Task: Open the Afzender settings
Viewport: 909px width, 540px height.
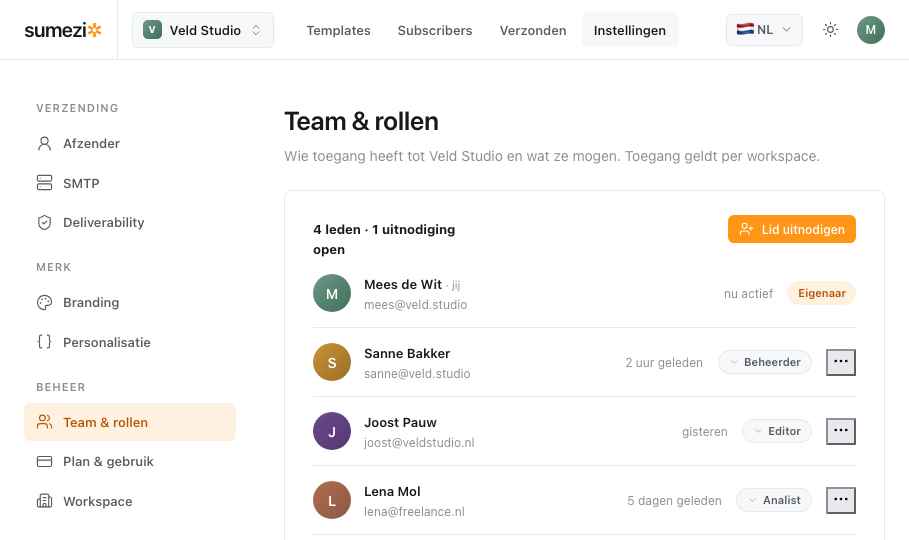Action: 130,143
